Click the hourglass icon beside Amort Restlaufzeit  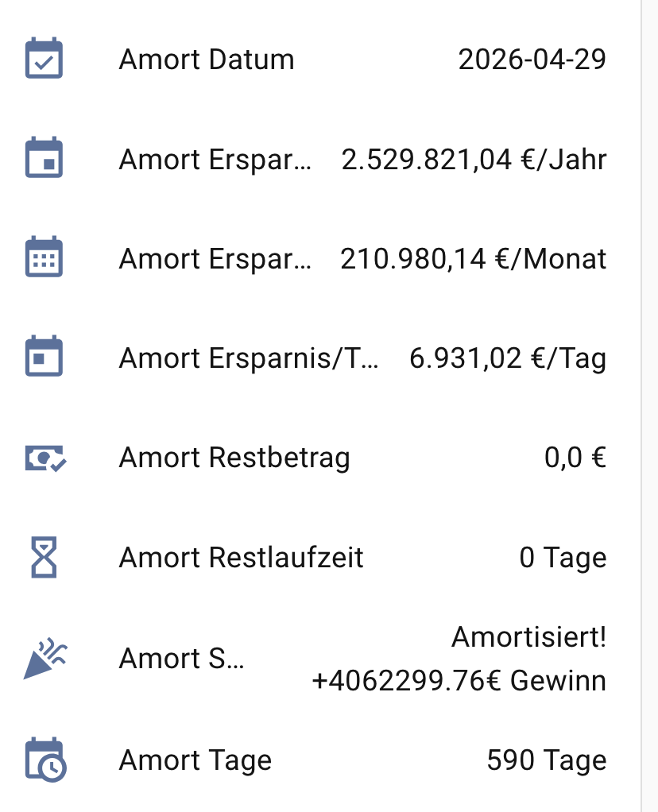(44, 557)
